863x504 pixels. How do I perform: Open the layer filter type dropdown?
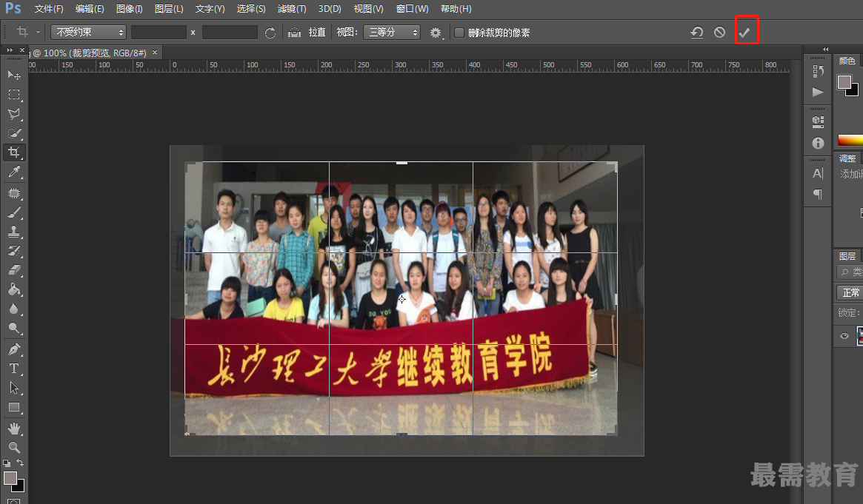[849, 272]
